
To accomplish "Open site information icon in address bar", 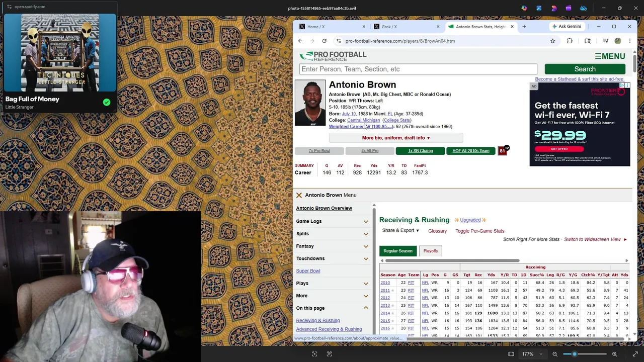I will tap(339, 41).
